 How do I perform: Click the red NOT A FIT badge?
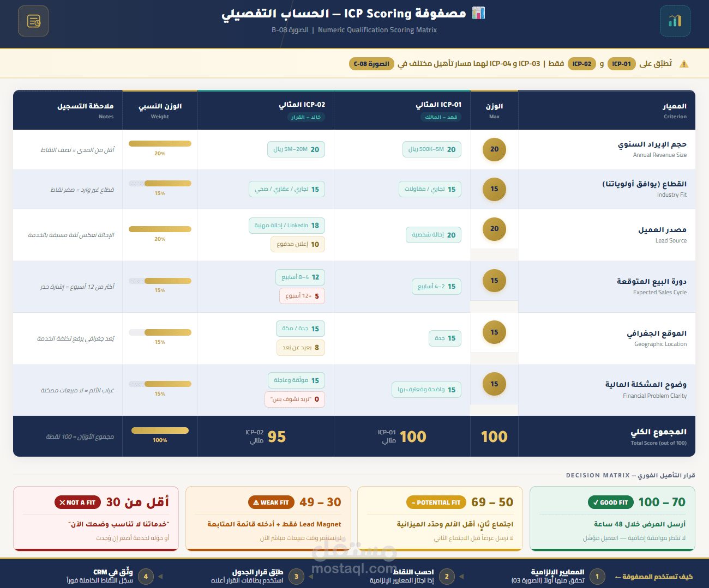[77, 502]
